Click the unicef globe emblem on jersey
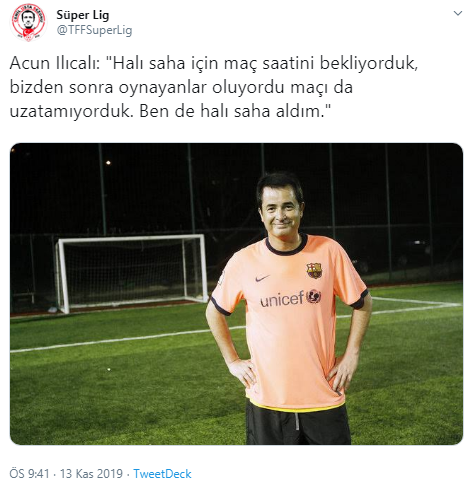The height and width of the screenshot is (489, 473). [x=314, y=296]
